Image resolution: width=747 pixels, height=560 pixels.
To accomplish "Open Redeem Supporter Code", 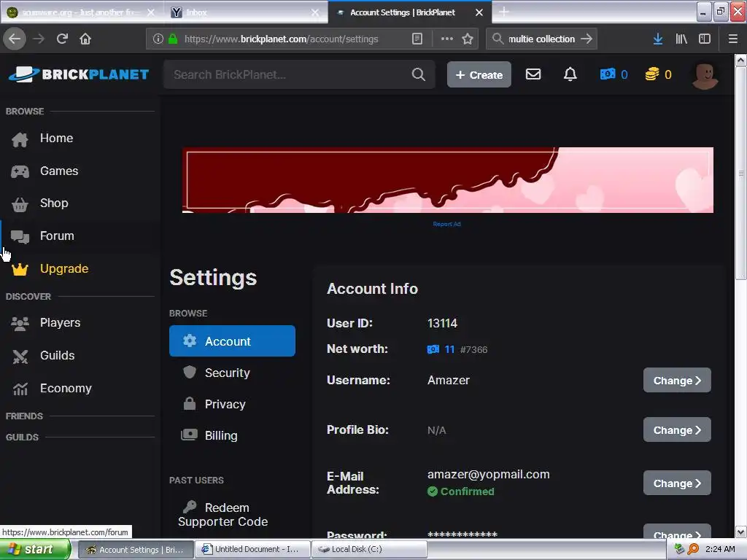I will coord(223,514).
